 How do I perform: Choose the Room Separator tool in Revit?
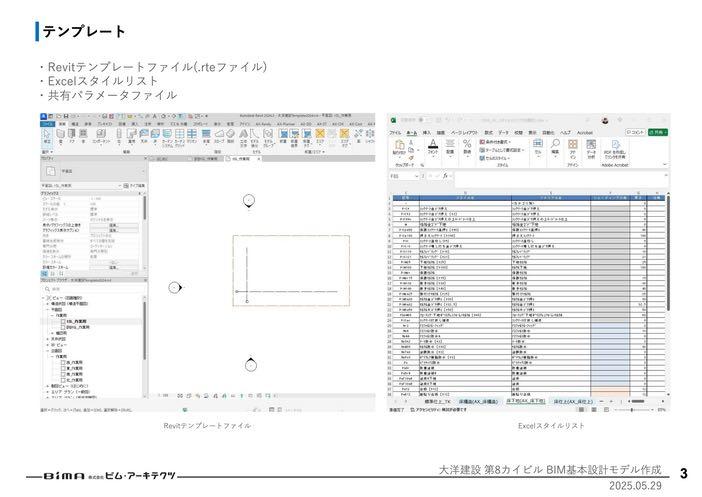pyautogui.click(x=295, y=137)
